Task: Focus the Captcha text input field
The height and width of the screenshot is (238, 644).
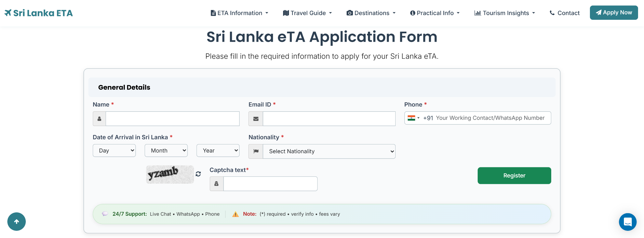Action: click(270, 184)
